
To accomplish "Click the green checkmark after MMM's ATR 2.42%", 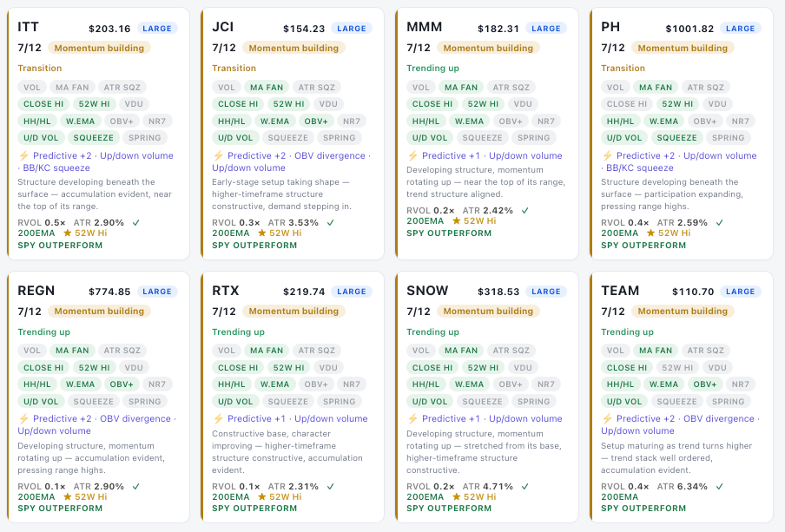I will coord(524,210).
